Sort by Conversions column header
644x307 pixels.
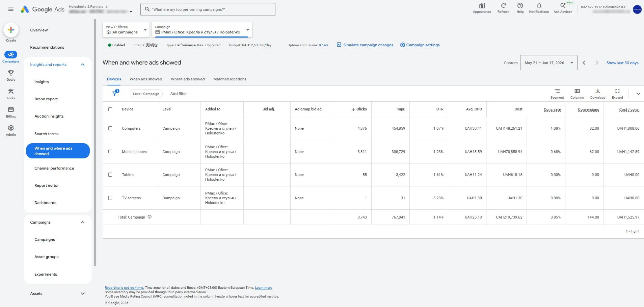[x=588, y=109]
